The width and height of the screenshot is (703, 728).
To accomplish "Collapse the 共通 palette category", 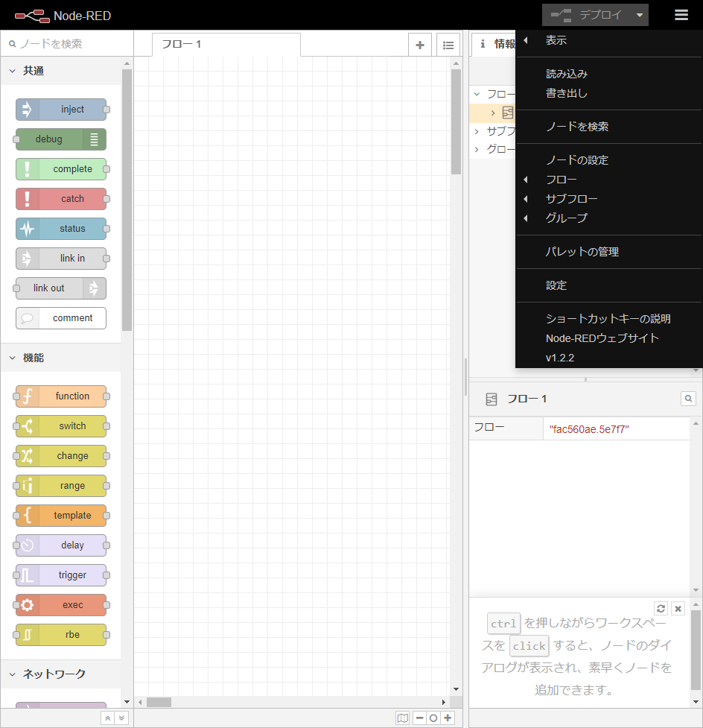I will [13, 71].
